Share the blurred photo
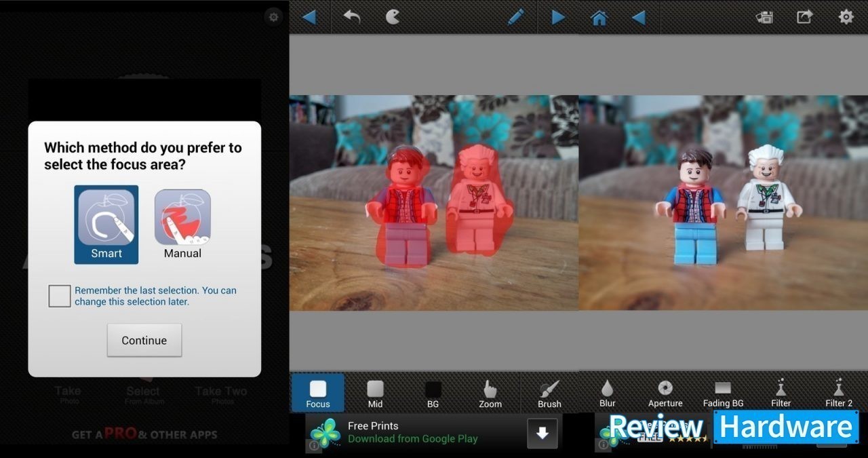Image resolution: width=868 pixels, height=458 pixels. 805,17
